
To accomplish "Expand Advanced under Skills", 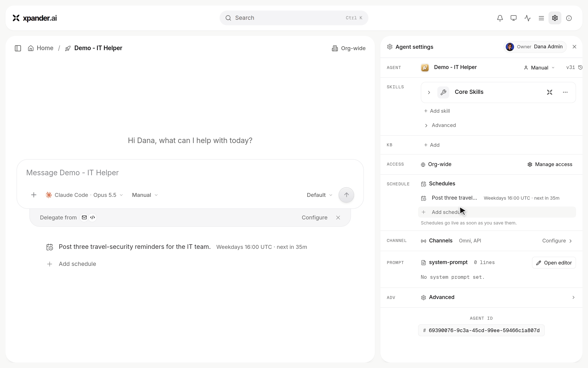I will 440,125.
